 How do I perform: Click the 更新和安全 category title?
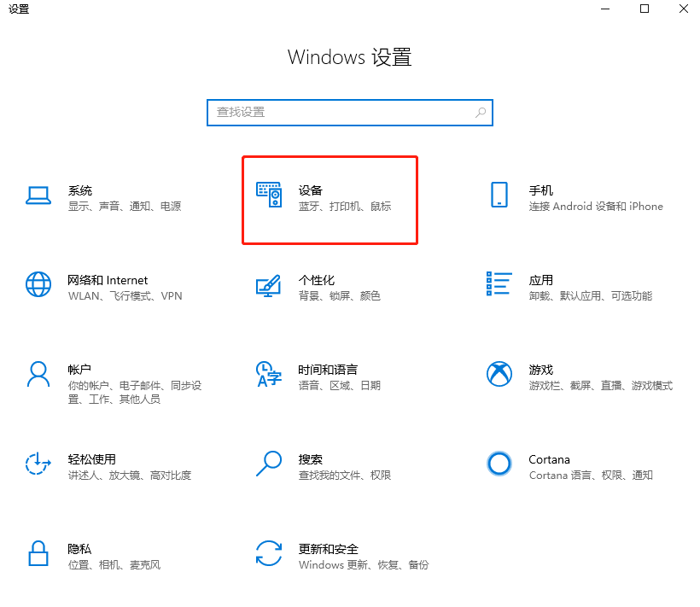click(328, 550)
